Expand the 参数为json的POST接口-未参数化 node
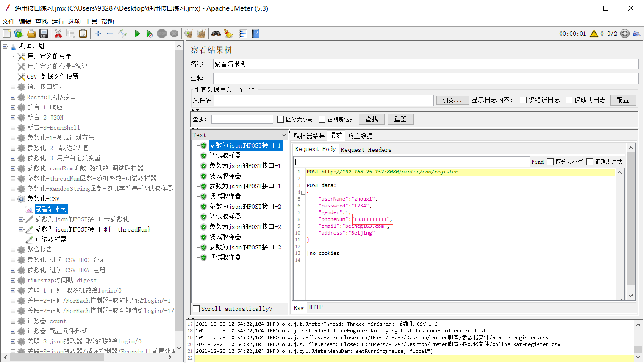 pos(21,219)
